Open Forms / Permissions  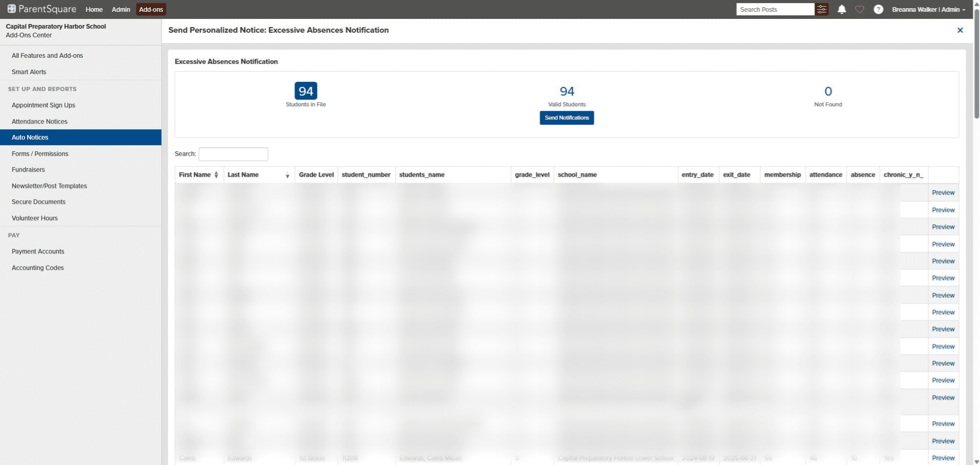[x=40, y=154]
